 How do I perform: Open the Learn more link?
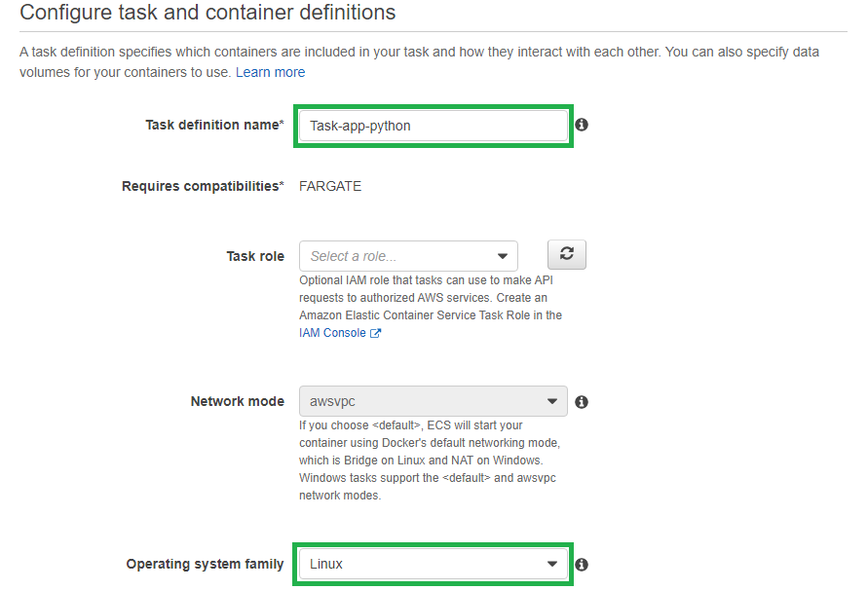(x=270, y=72)
